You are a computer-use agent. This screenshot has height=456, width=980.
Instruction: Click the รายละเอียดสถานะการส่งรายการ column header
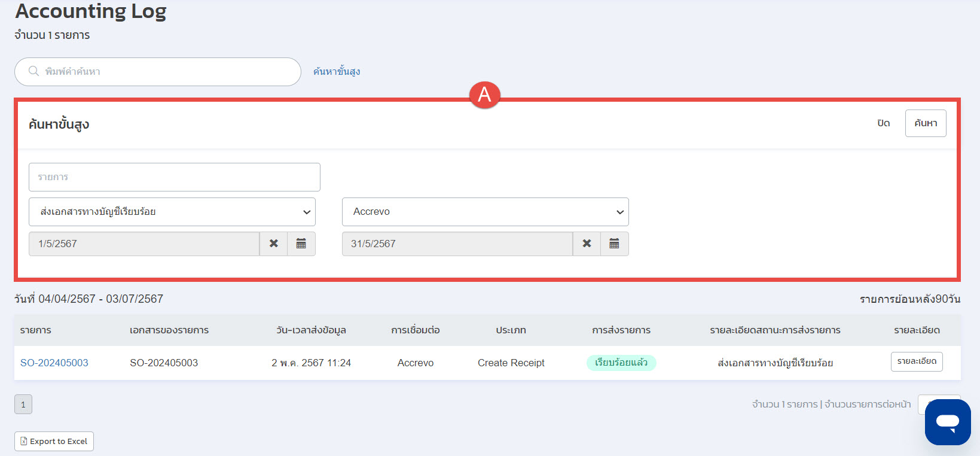pos(776,330)
